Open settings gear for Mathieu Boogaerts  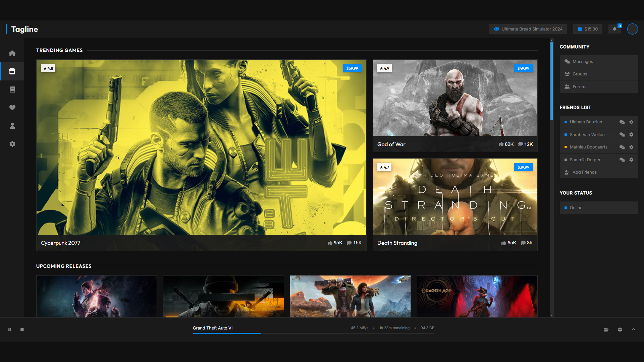click(631, 147)
